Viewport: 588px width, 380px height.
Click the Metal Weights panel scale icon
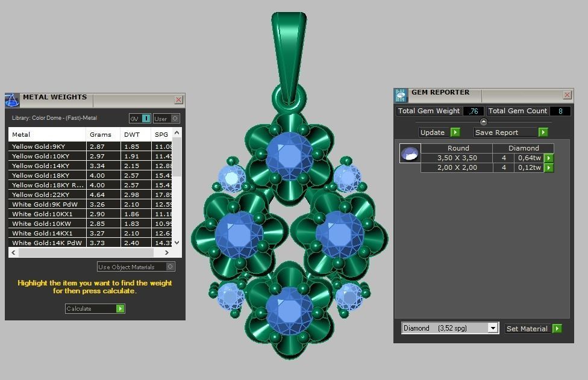(x=12, y=100)
